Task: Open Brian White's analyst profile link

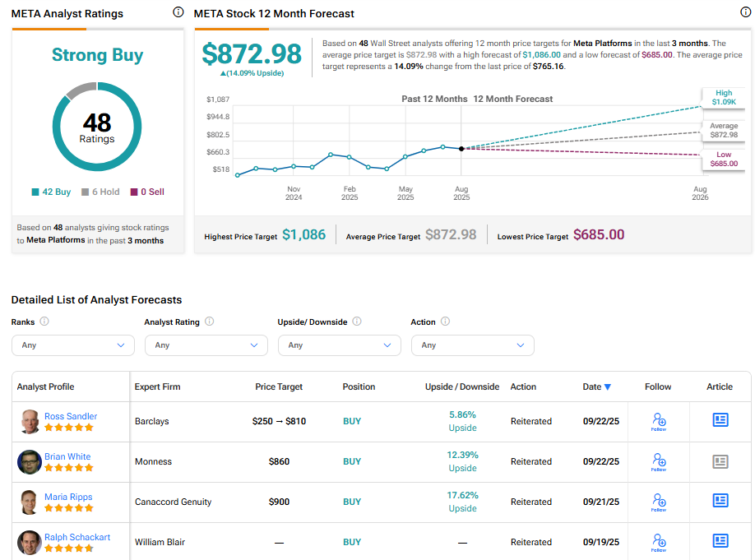Action: [67, 456]
